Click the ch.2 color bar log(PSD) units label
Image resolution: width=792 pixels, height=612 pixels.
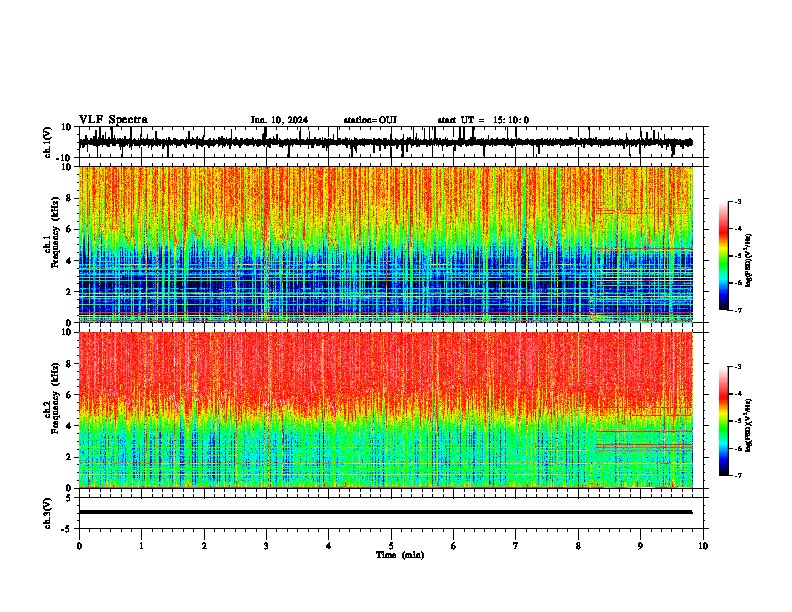(x=749, y=425)
